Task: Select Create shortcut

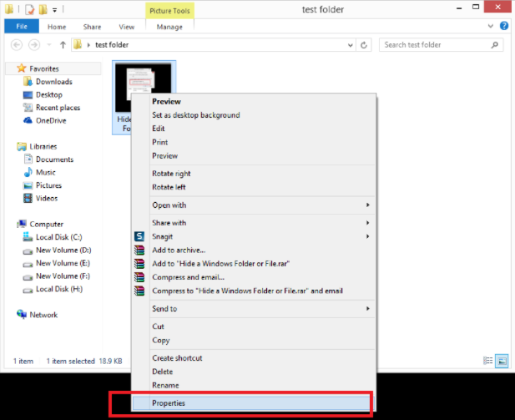Action: [x=177, y=358]
